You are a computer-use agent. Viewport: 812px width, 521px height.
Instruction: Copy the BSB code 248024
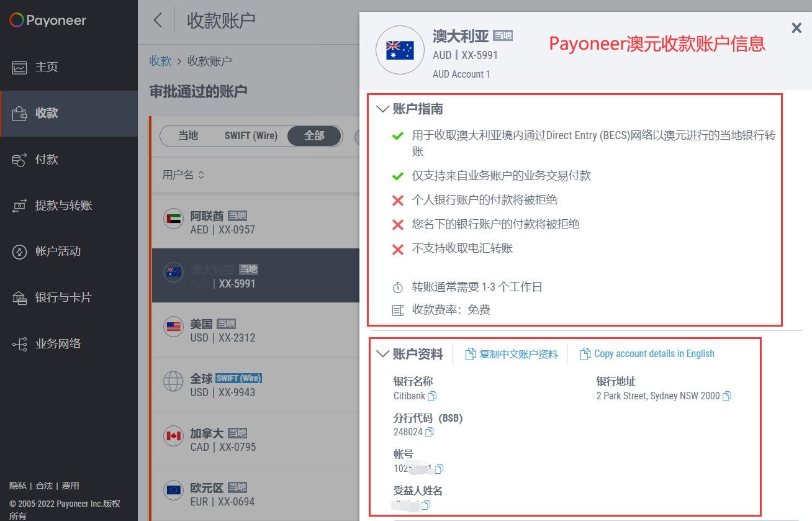click(428, 432)
